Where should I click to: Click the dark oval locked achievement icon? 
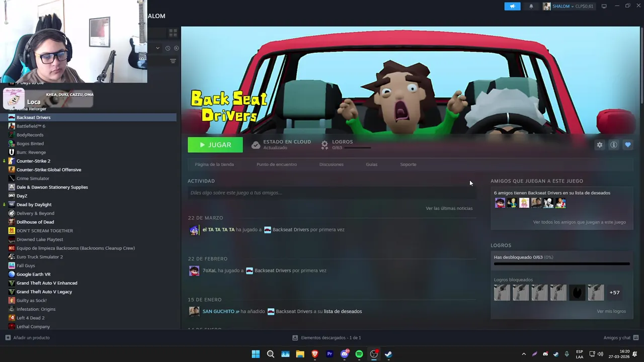(577, 293)
